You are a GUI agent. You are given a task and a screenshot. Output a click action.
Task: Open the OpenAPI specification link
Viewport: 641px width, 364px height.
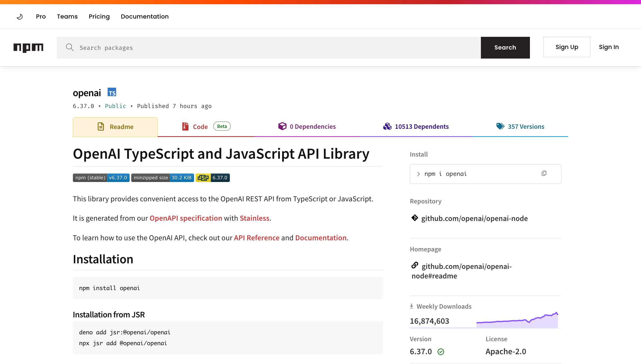186,218
